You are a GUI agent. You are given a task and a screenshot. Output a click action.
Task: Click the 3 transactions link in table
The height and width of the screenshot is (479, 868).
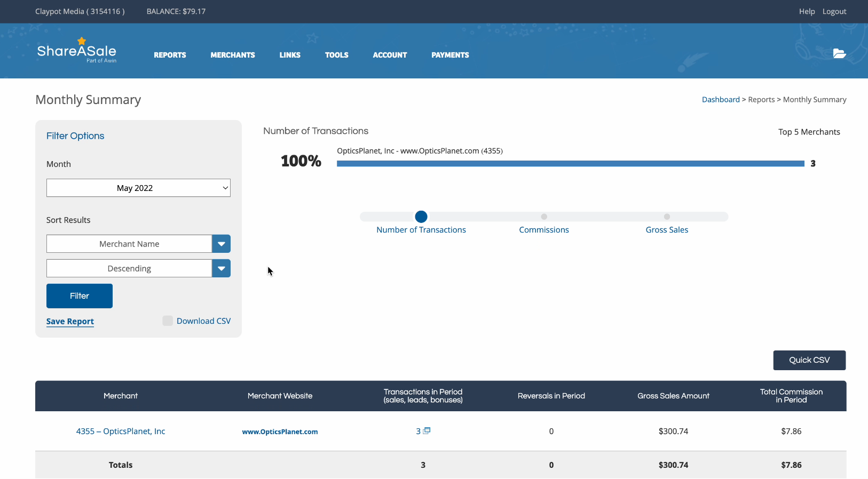click(x=419, y=431)
